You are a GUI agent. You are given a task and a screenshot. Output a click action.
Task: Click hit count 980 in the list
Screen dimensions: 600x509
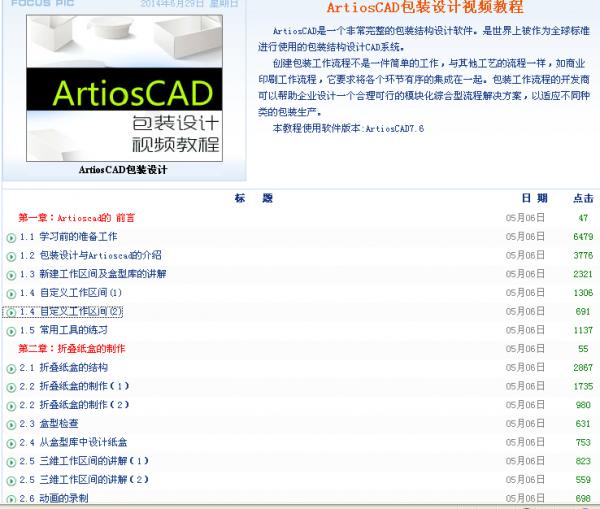pos(583,405)
